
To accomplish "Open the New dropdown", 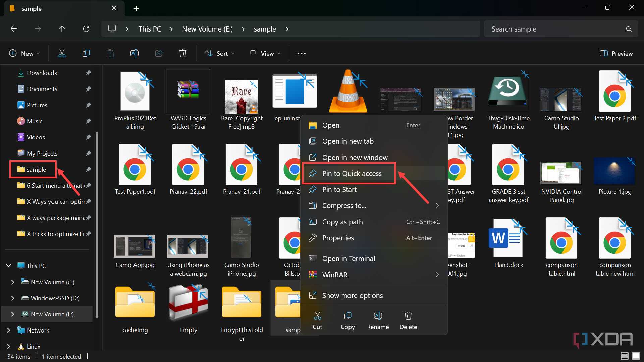I will click(24, 53).
